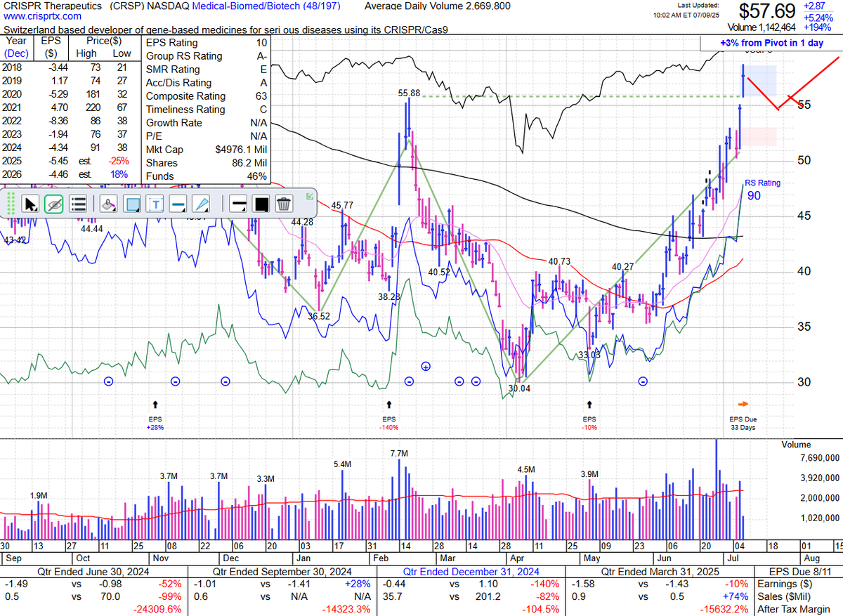Click the +3% from Pivot alert box
843x616 pixels.
pyautogui.click(x=770, y=44)
